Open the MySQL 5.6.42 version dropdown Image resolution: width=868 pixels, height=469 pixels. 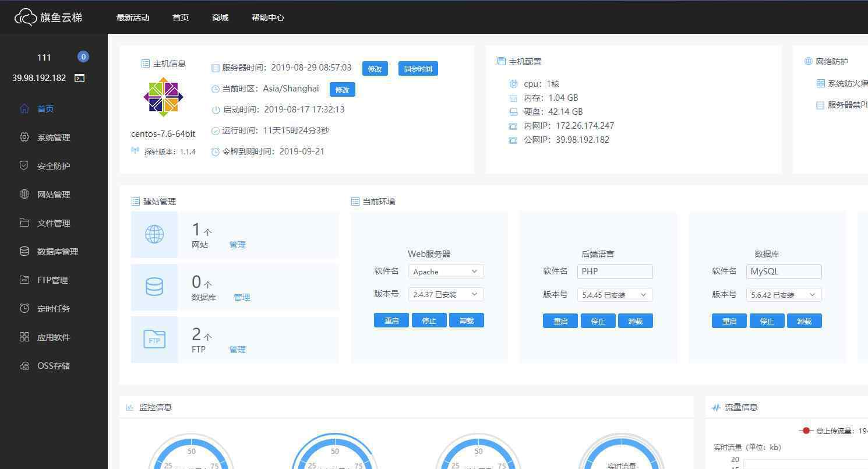tap(784, 295)
